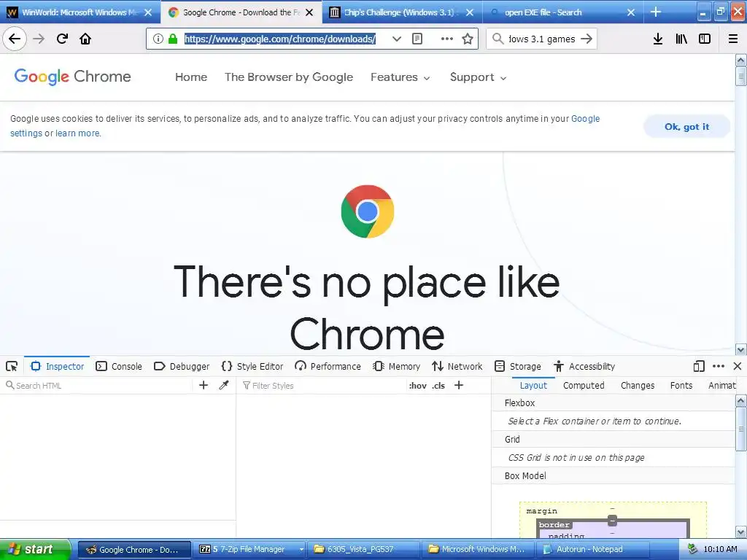Switch to Autorun - Notepad in taskbar
Screen dimensions: 747x560
(x=594, y=550)
